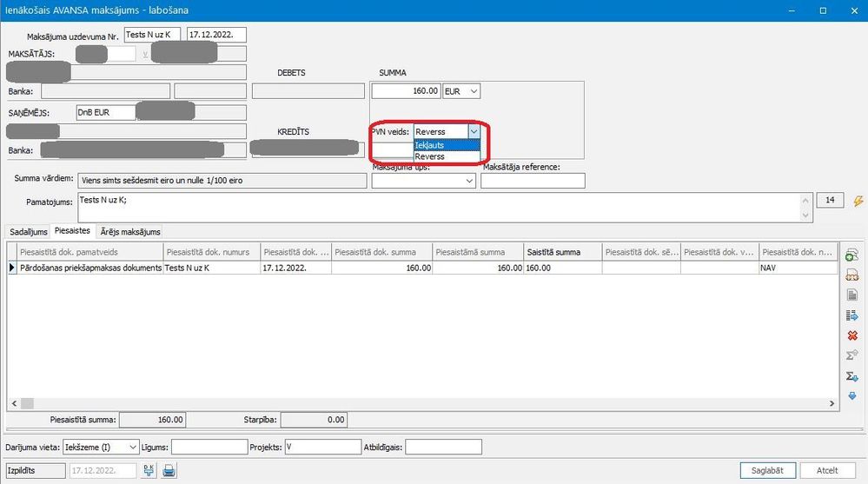This screenshot has height=484, width=868.
Task: Click the row indicator triangle in table
Action: point(11,268)
